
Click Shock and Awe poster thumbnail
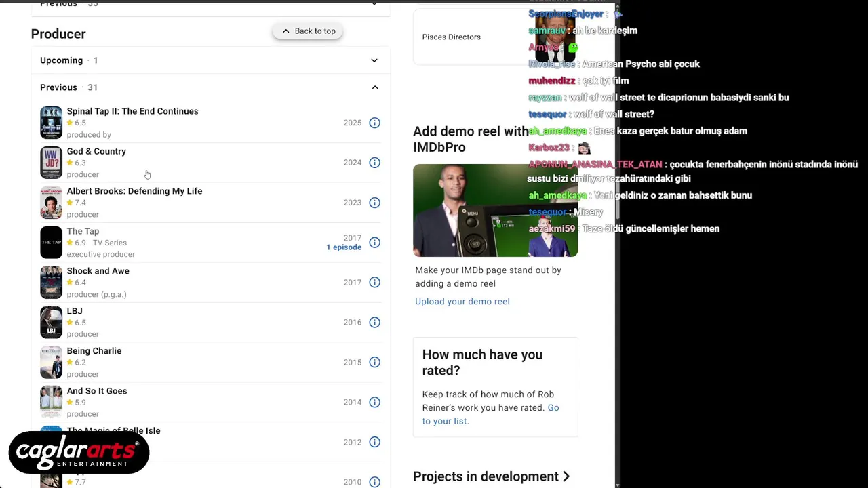tap(51, 283)
